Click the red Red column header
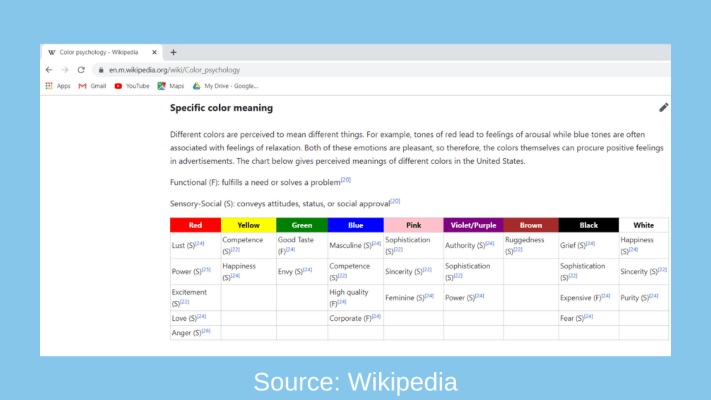The height and width of the screenshot is (400, 711). (x=195, y=225)
